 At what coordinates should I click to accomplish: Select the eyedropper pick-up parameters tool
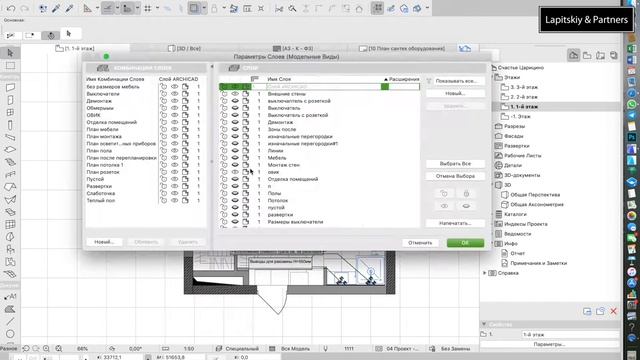(x=56, y=8)
